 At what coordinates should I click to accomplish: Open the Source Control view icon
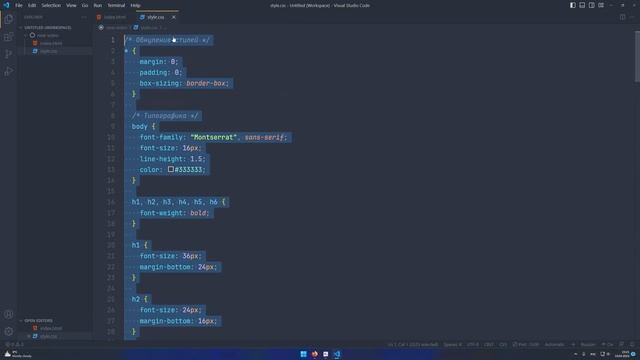[x=9, y=54]
